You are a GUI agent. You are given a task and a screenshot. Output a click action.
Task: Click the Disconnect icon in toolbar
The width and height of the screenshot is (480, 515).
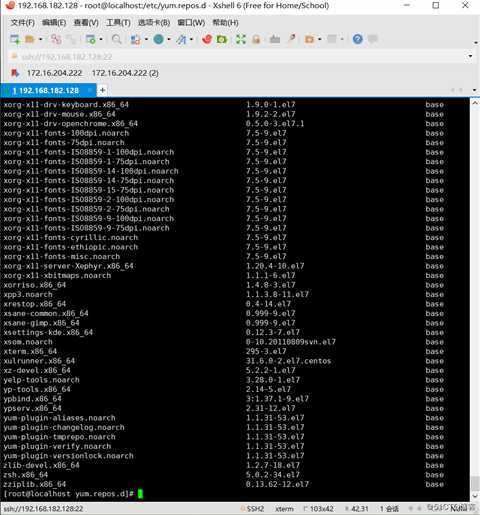point(72,39)
